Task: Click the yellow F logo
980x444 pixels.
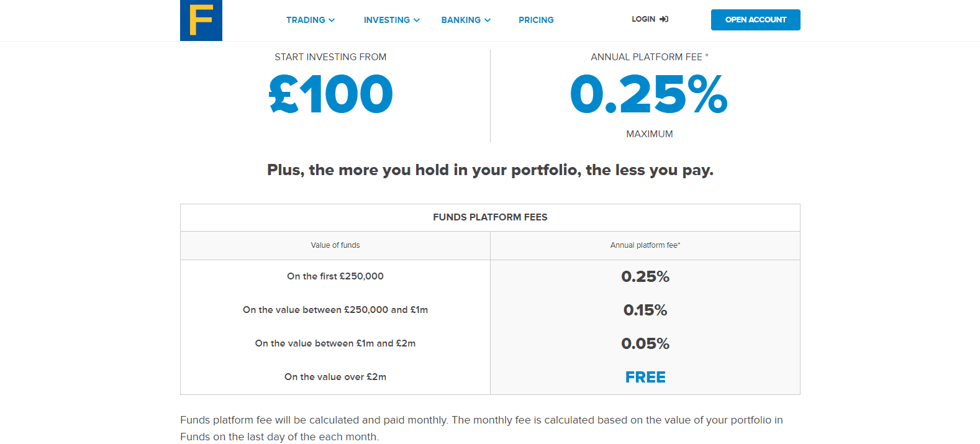Action: pyautogui.click(x=201, y=20)
